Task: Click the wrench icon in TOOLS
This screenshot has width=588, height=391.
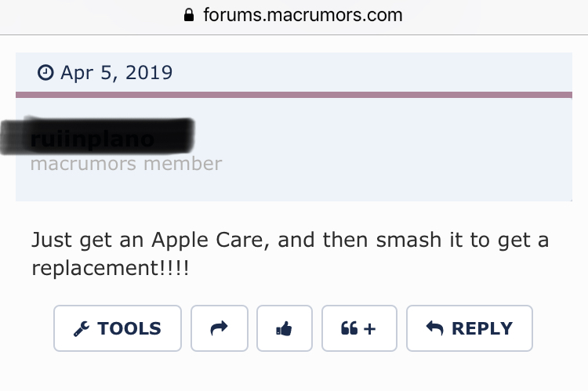Action: (x=82, y=329)
